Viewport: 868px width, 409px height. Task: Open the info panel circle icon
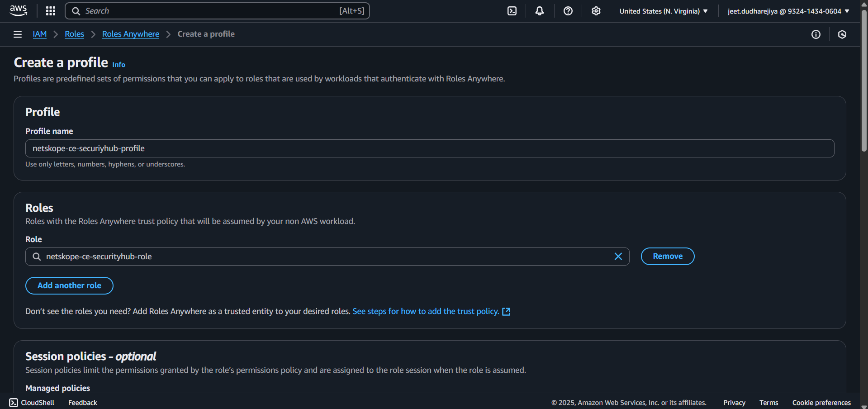click(x=816, y=34)
